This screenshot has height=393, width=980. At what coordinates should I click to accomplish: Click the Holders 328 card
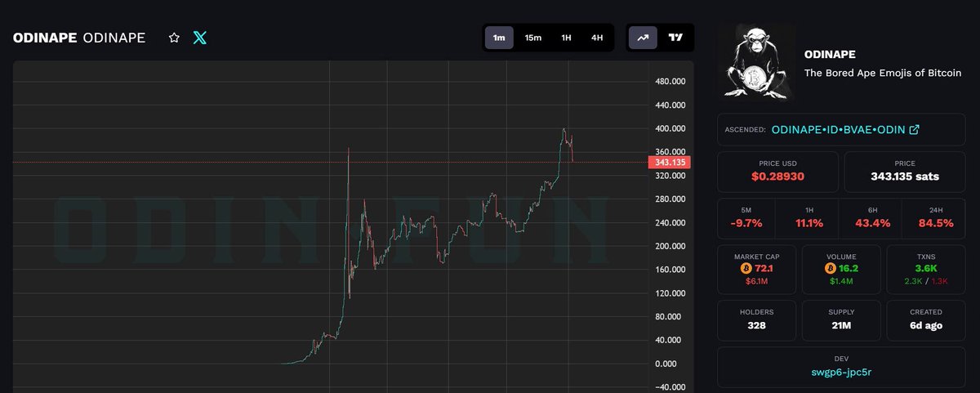pyautogui.click(x=756, y=320)
